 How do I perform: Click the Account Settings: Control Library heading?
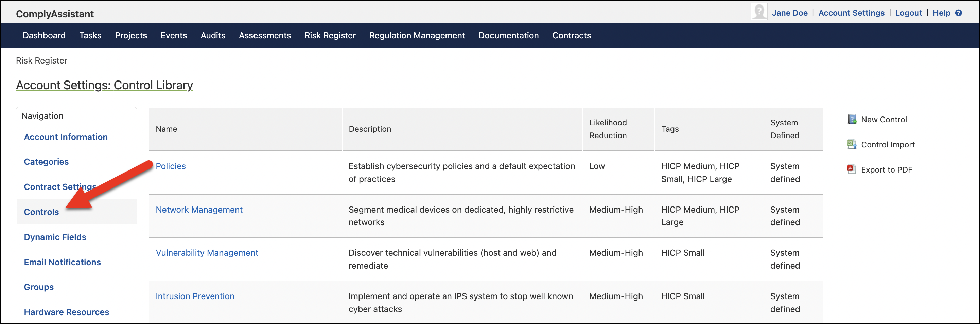point(104,85)
